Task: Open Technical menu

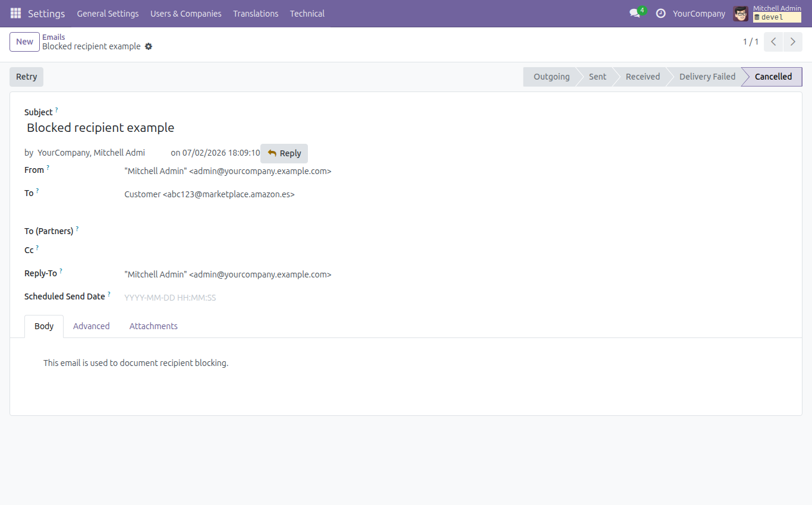Action: pos(307,13)
